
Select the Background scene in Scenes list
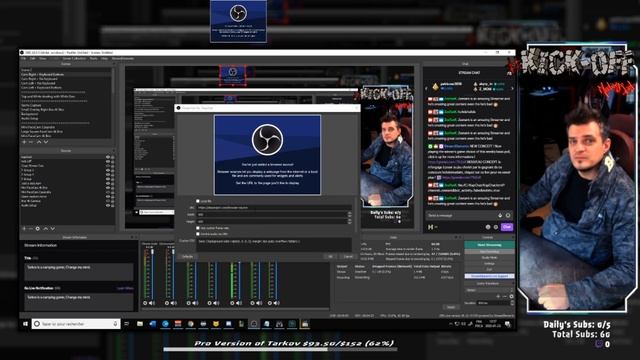pyautogui.click(x=29, y=114)
